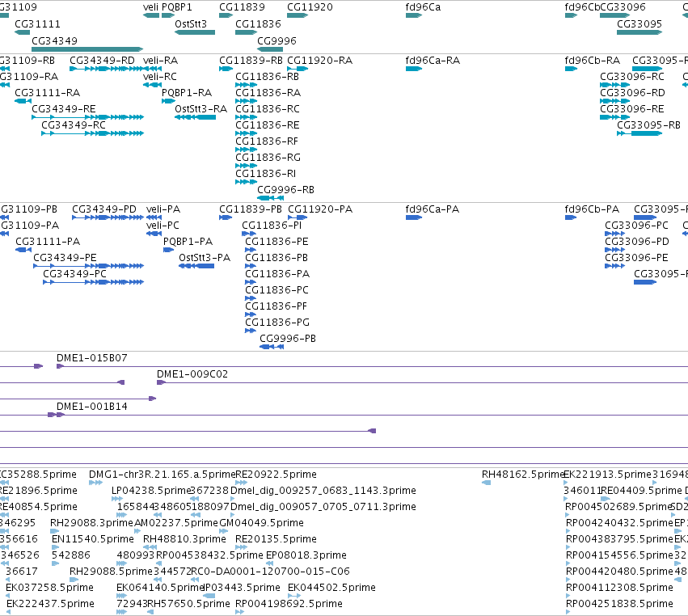Open the PQBP1 gene label
The width and height of the screenshot is (688, 616).
point(177,7)
